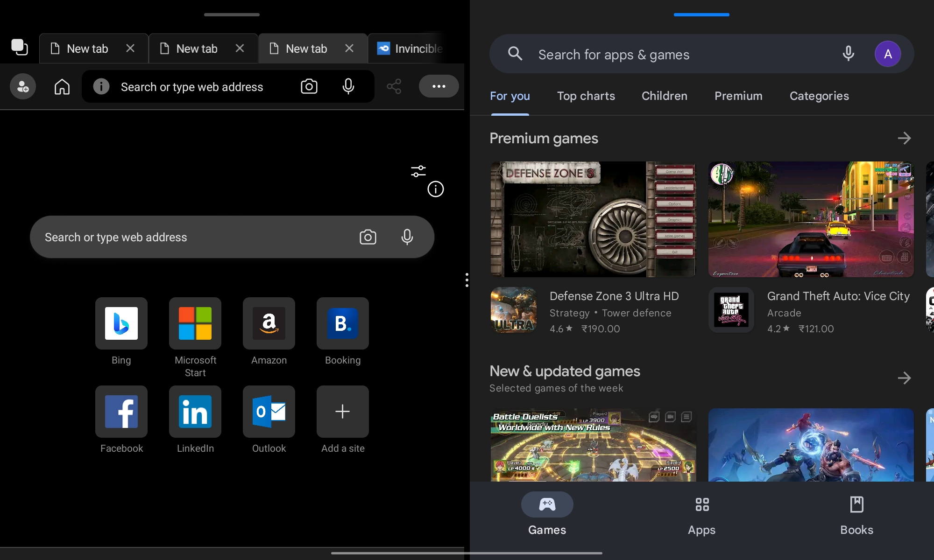Switch to the Invincible tab
934x560 pixels.
click(x=406, y=49)
